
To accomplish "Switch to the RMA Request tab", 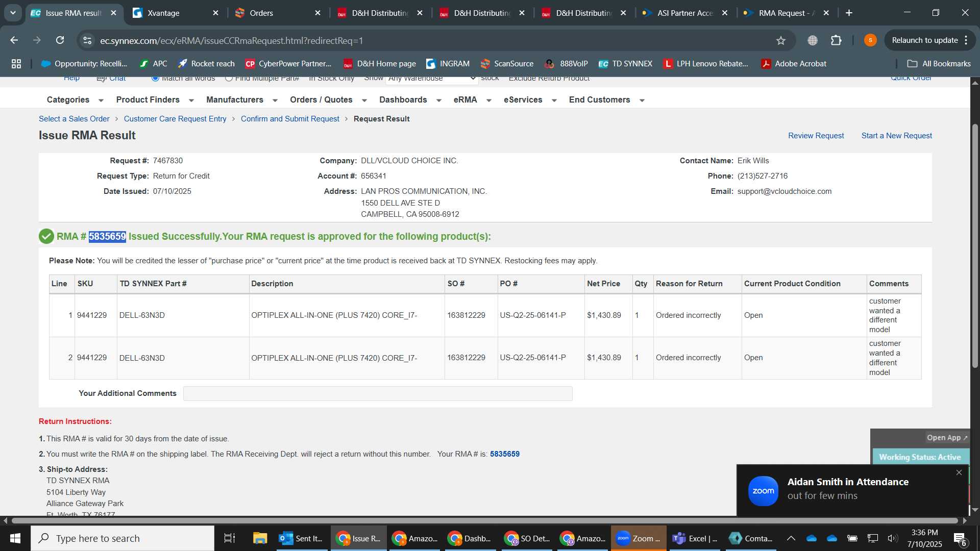I will click(786, 13).
